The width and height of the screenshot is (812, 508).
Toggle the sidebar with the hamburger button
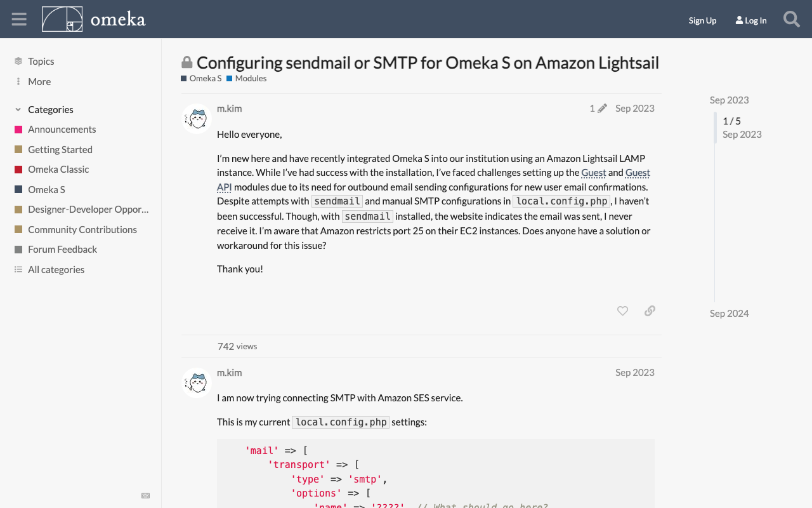pyautogui.click(x=18, y=18)
